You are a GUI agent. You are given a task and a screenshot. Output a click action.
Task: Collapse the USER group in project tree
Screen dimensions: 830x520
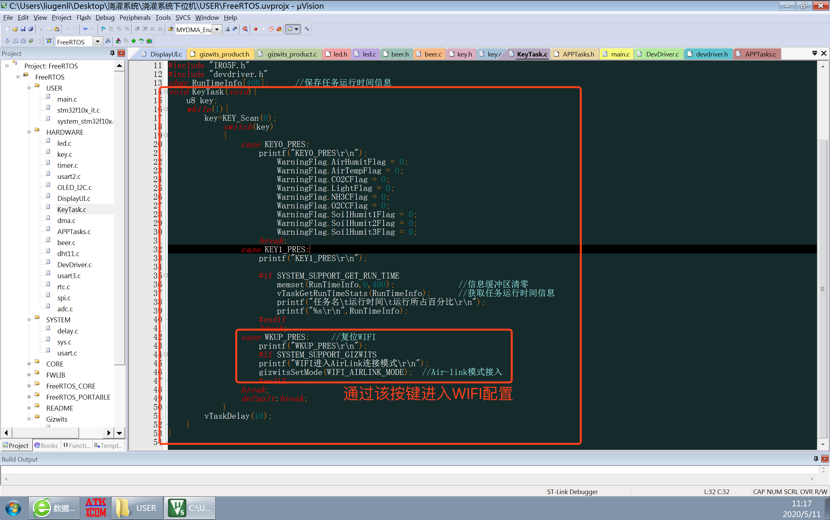[x=29, y=88]
